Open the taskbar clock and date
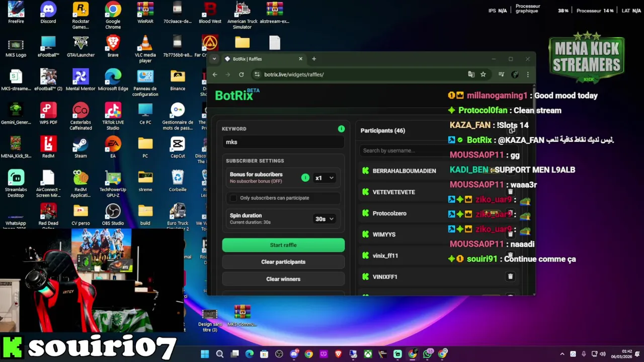 coord(621,354)
